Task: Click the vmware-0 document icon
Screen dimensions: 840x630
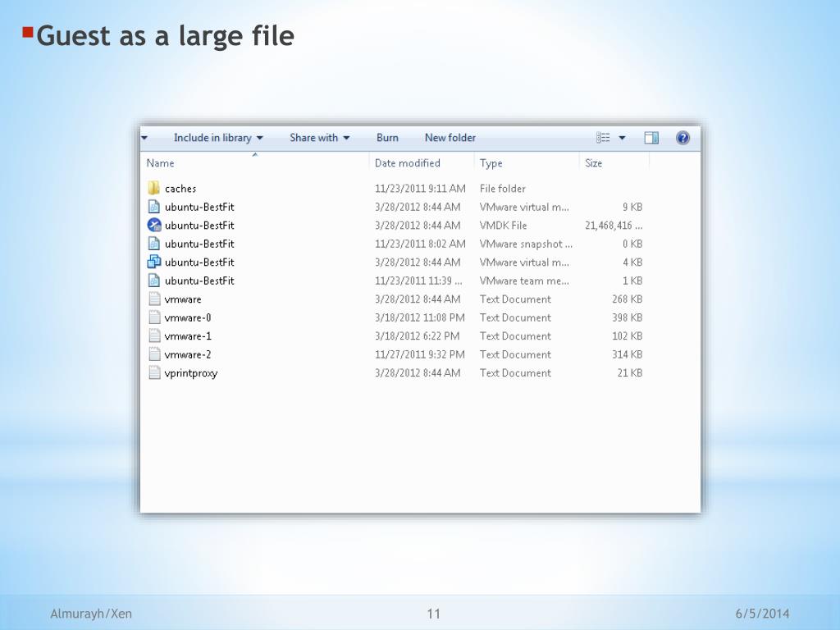Action: coord(154,317)
